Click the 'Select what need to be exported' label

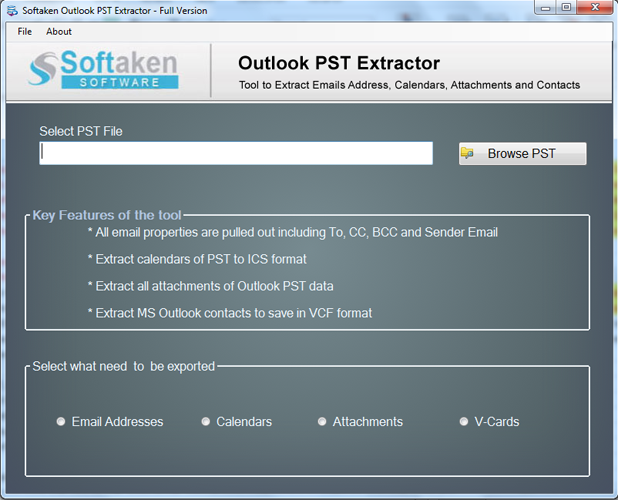pyautogui.click(x=123, y=366)
